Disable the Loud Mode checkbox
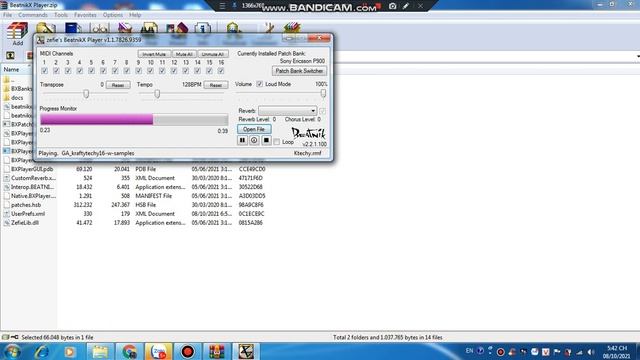Screen dimensions: 640x360 pos(260,84)
